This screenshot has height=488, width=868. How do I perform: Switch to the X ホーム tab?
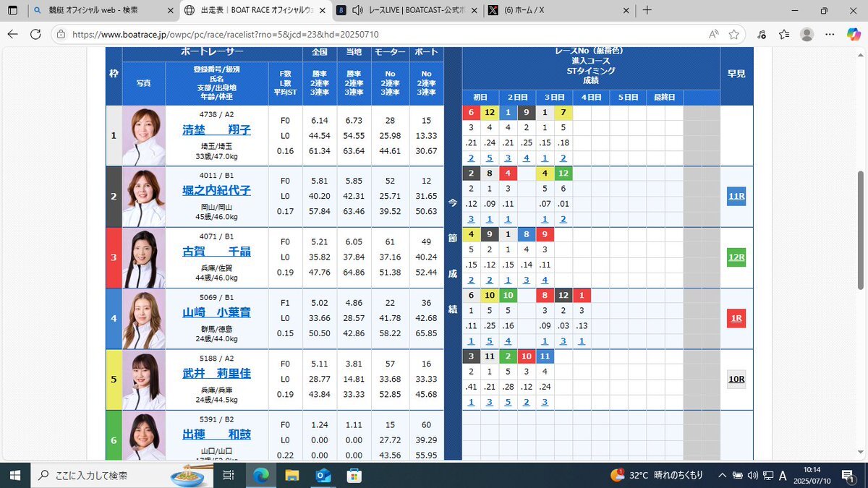tap(558, 11)
